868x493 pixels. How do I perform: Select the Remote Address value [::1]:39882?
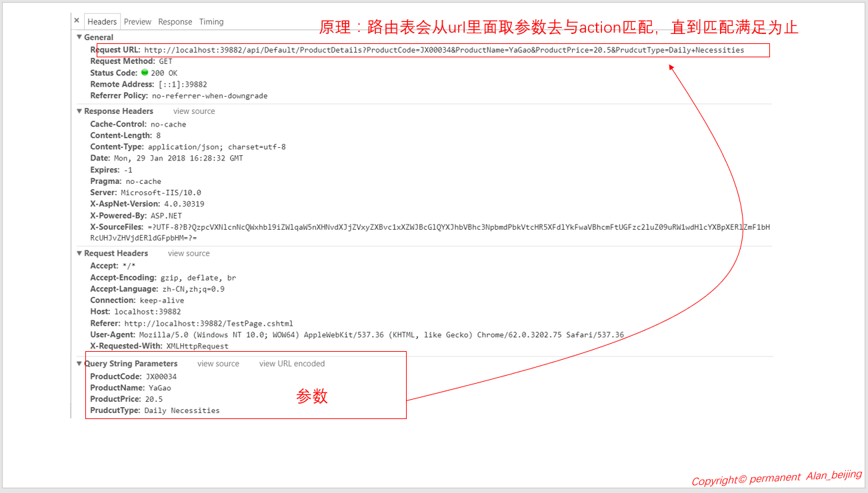tap(183, 85)
